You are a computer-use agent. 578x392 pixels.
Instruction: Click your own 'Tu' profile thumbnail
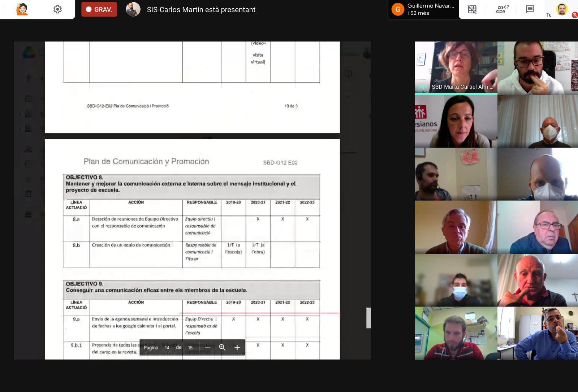(561, 9)
